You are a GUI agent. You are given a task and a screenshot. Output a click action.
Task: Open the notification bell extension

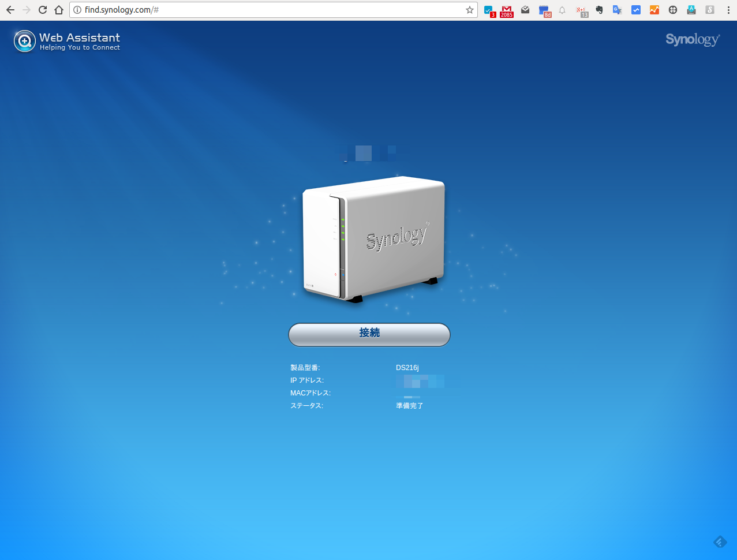click(562, 10)
